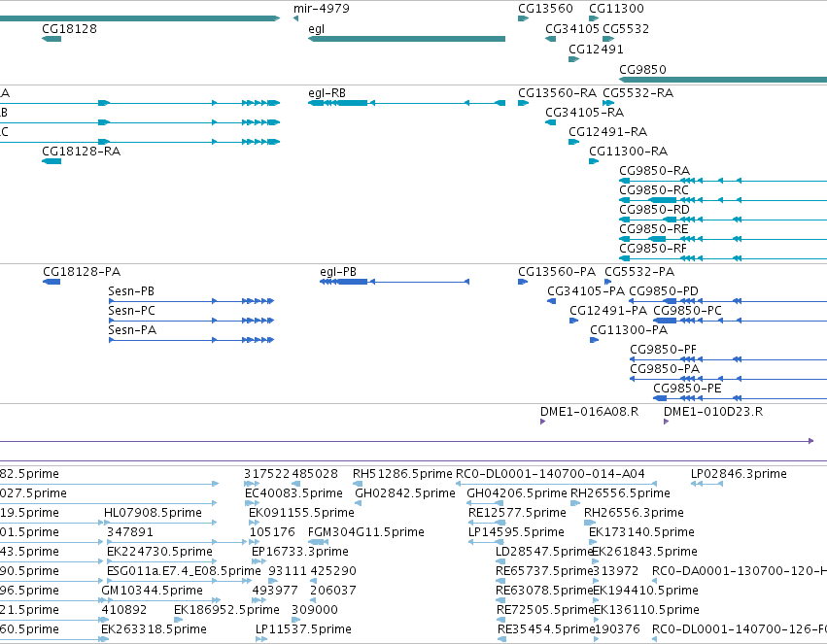Click EST 'GM10344.5prime'

[152, 592]
